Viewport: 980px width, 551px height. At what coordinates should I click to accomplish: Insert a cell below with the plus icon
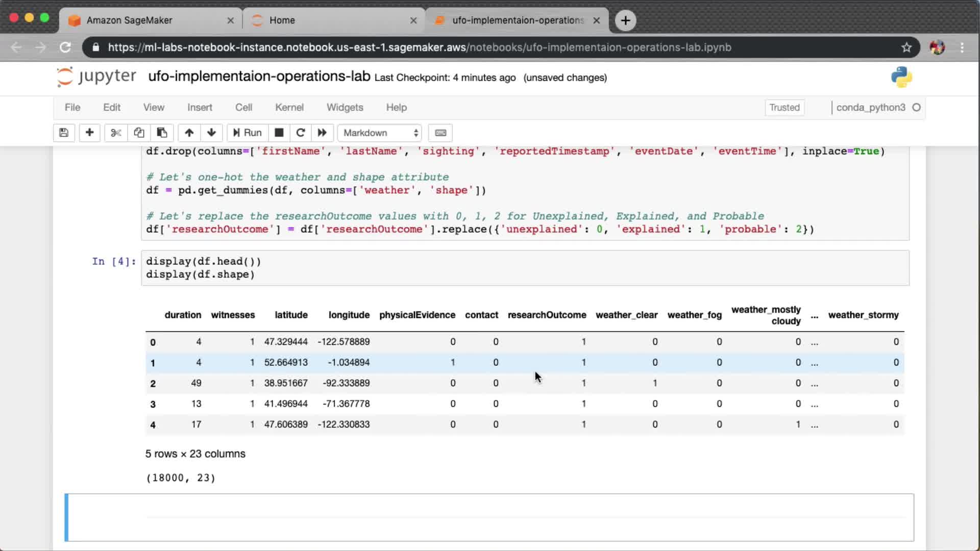point(89,133)
